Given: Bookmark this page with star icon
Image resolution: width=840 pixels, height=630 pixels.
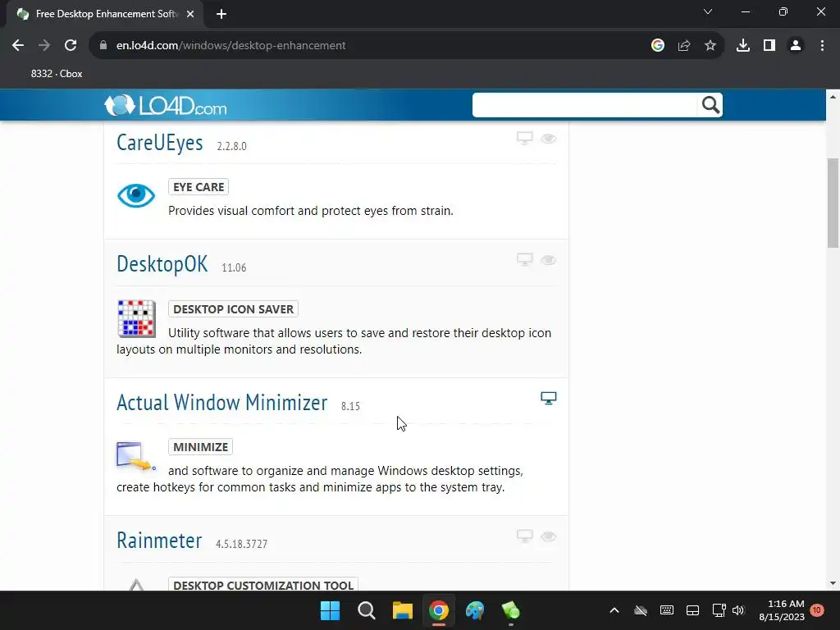Looking at the screenshot, I should pos(710,46).
